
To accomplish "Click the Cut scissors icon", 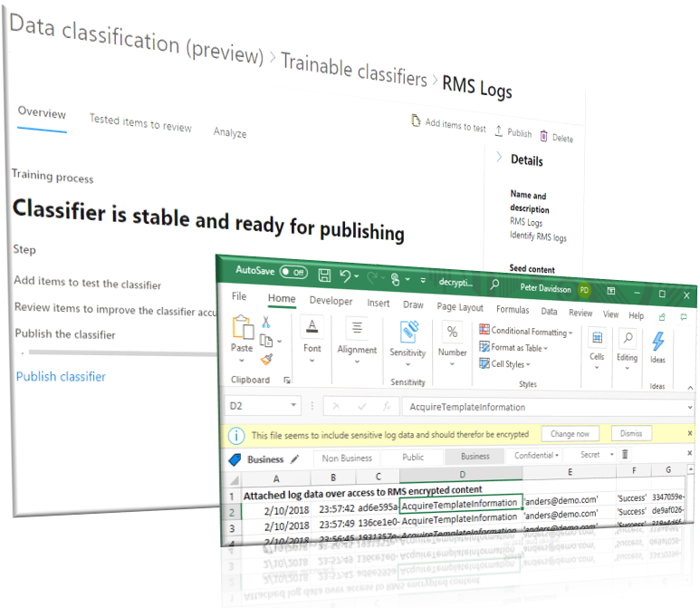I will 266,322.
